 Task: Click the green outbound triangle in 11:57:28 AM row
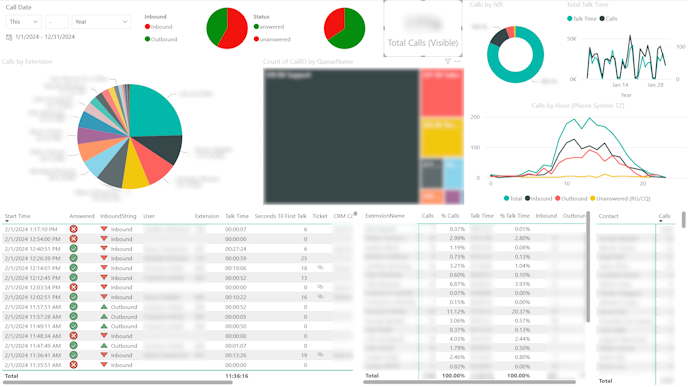[x=104, y=316]
